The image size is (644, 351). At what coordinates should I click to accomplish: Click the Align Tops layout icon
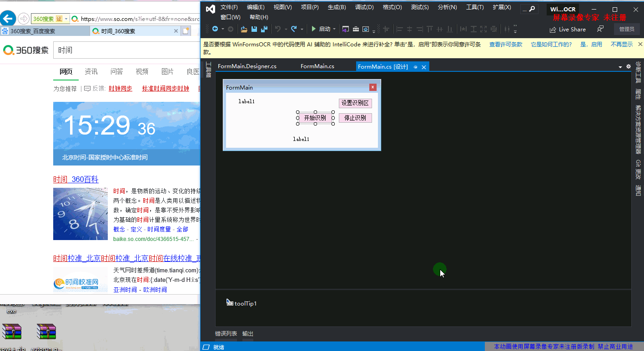coord(430,29)
